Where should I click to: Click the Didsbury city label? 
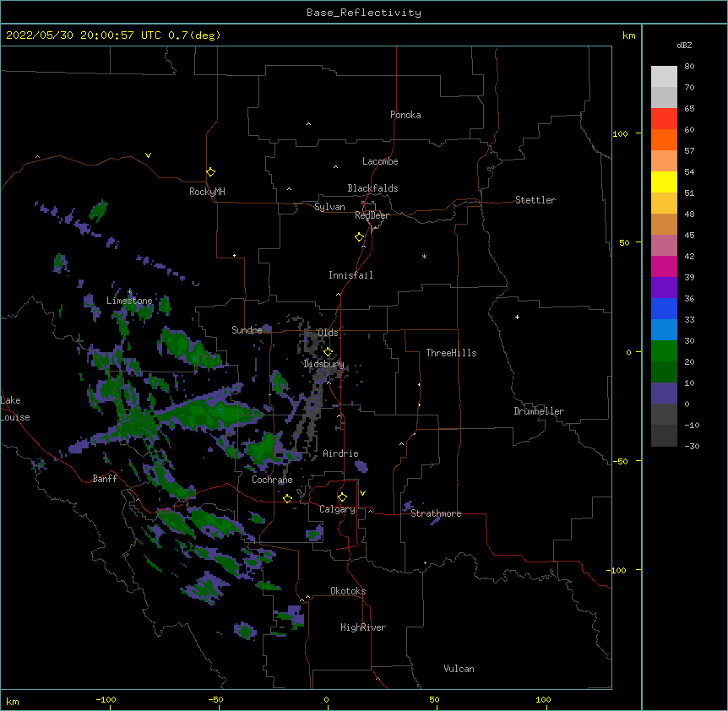324,364
